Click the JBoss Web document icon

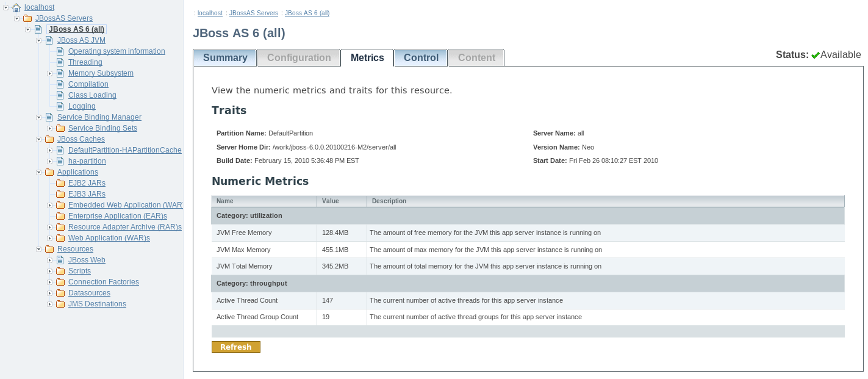tap(60, 260)
